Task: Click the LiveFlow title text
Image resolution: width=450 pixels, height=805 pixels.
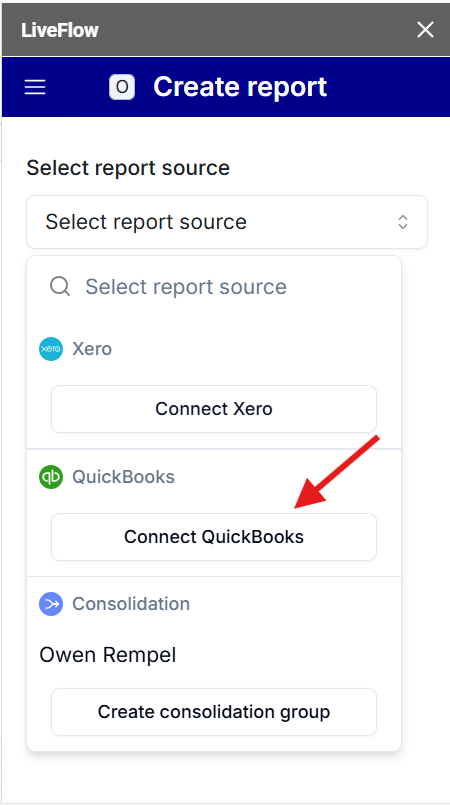Action: (60, 30)
